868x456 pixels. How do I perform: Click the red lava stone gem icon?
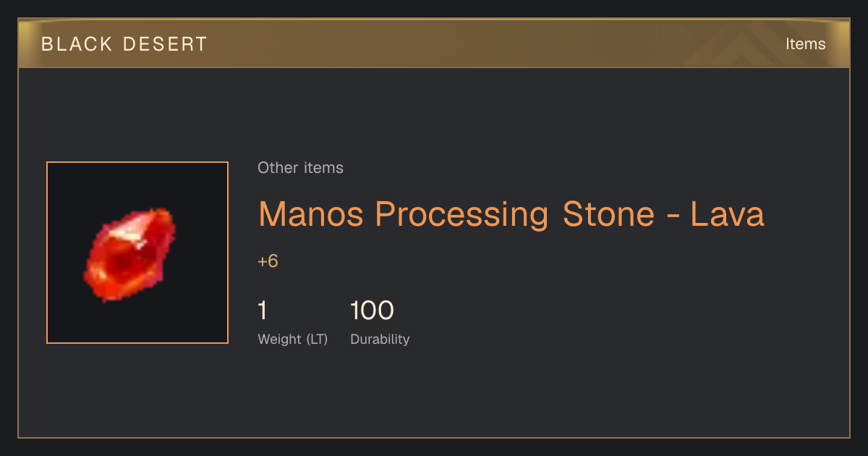point(130,253)
